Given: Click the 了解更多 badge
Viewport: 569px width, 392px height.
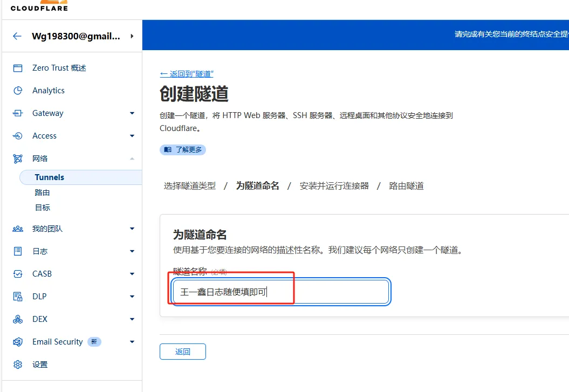Looking at the screenshot, I should coord(183,149).
